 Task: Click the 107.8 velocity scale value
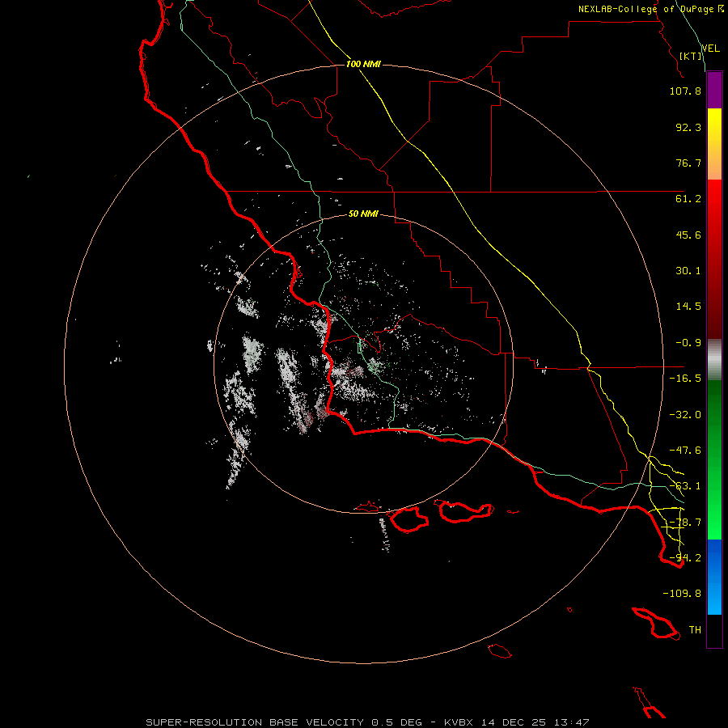point(685,91)
